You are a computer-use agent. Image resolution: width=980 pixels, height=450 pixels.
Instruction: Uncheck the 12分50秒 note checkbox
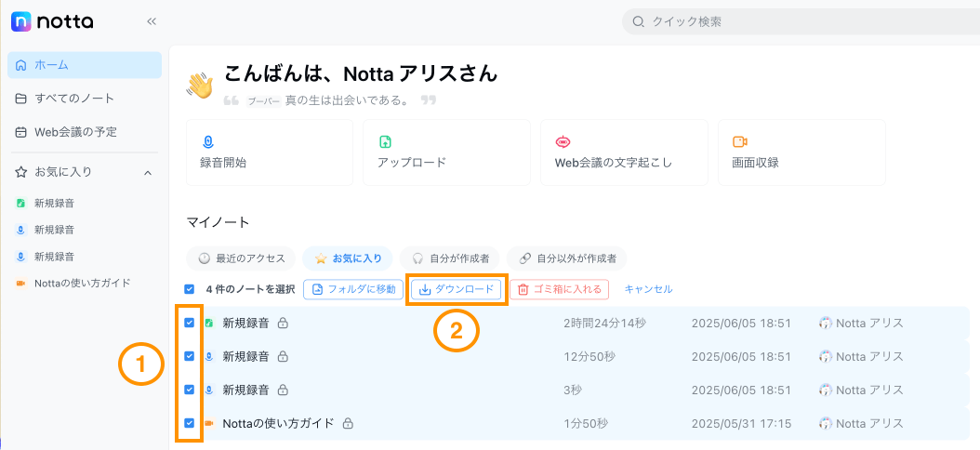click(189, 356)
